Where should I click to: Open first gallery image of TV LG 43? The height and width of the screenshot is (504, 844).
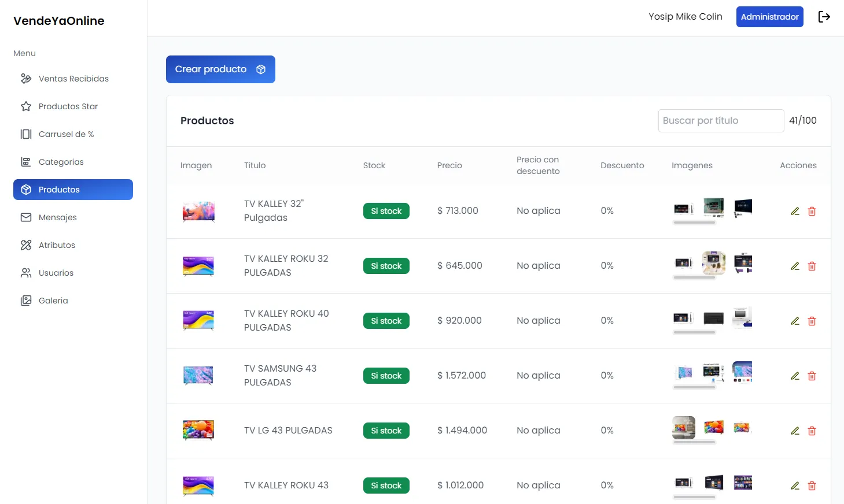pyautogui.click(x=684, y=428)
